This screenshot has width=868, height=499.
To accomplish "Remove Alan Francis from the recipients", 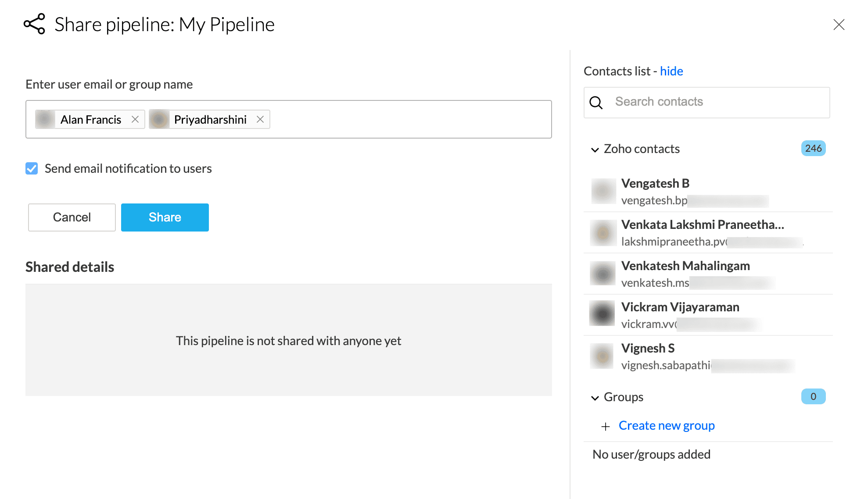I will click(x=135, y=119).
